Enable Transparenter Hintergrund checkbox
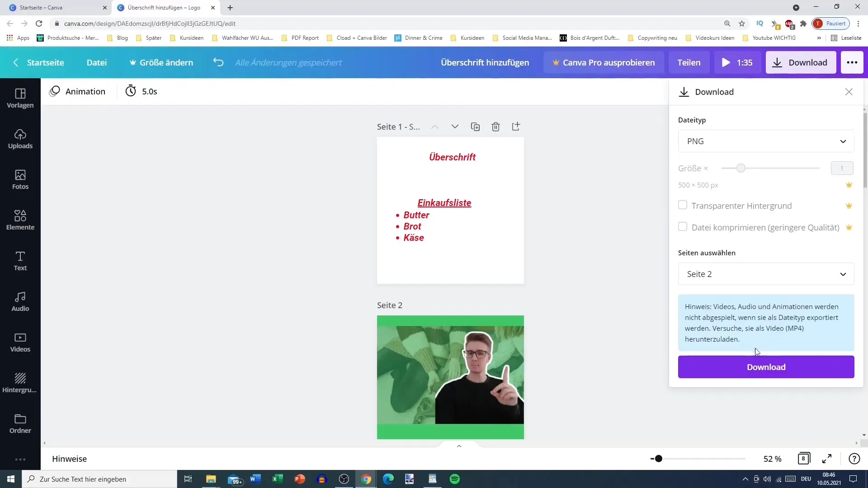The width and height of the screenshot is (868, 488). click(683, 204)
